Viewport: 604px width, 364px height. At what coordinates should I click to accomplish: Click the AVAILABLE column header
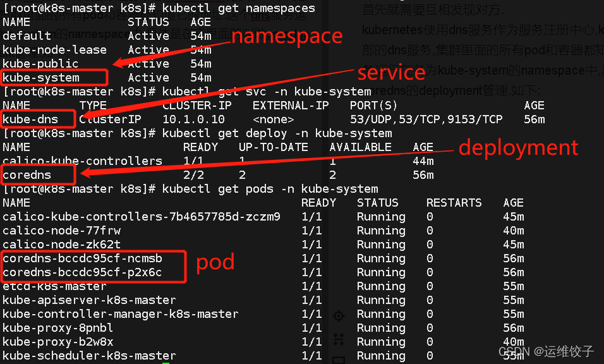360,147
